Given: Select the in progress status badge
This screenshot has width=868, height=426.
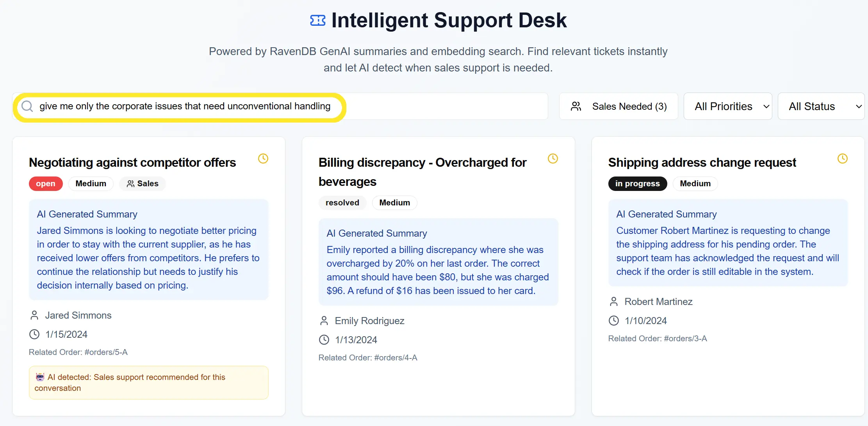Looking at the screenshot, I should tap(637, 184).
